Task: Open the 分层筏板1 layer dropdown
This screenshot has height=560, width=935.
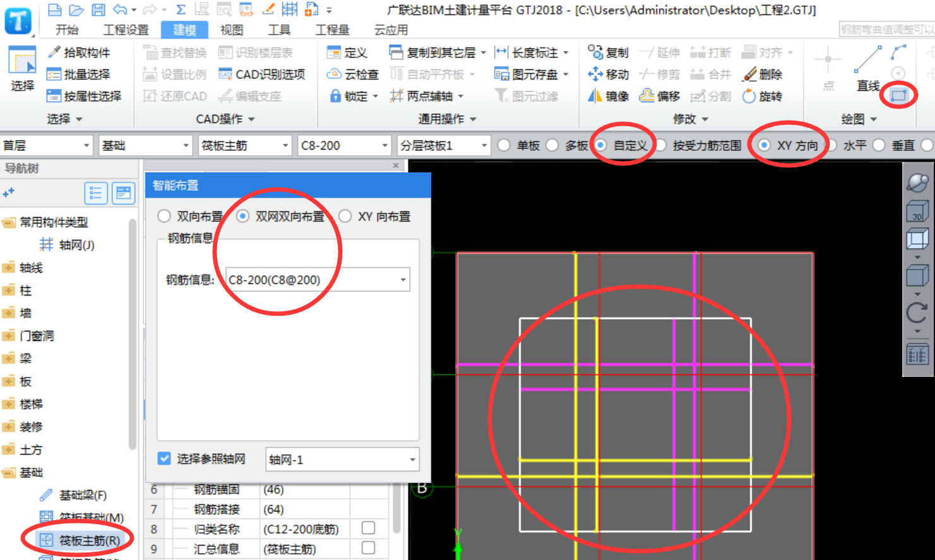Action: click(444, 145)
